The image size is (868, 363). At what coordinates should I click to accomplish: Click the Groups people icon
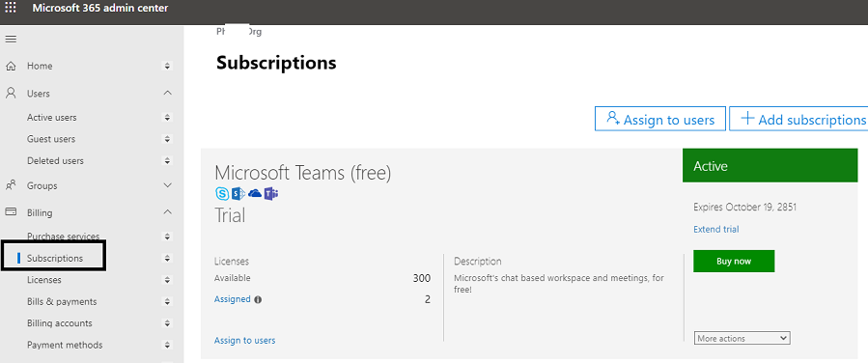11,185
